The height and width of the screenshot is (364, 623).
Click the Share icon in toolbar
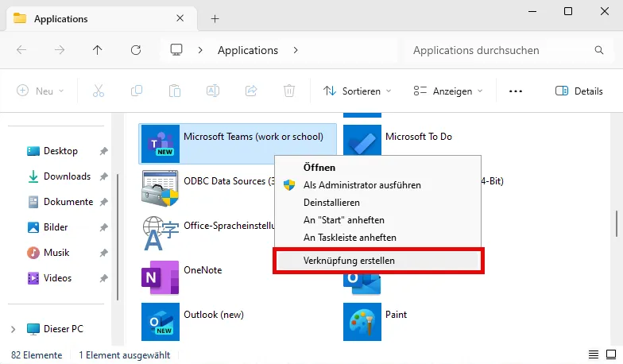(251, 91)
